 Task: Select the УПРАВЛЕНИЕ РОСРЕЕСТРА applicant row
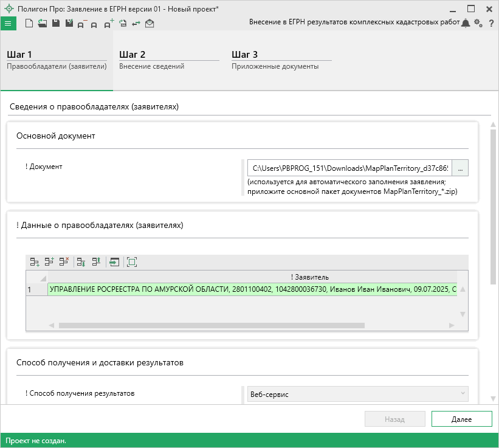pos(252,289)
